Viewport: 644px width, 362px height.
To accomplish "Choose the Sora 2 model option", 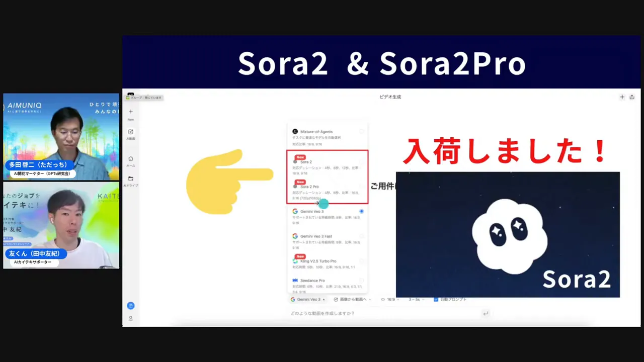I will (x=328, y=164).
